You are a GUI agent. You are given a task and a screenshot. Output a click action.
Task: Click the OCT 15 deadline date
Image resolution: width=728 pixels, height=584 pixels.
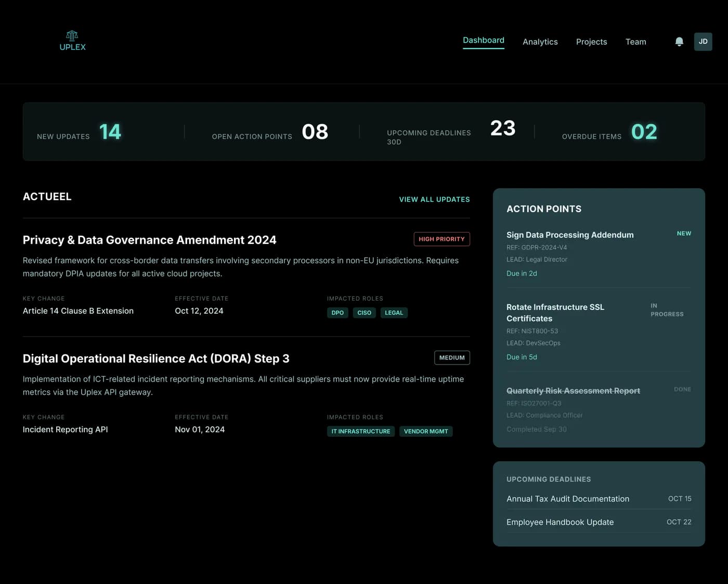[680, 499]
